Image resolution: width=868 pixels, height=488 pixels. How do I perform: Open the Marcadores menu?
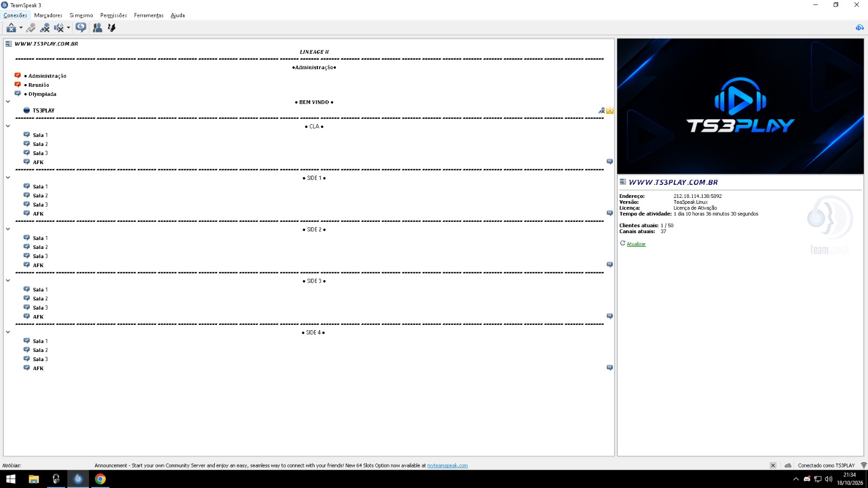tap(48, 15)
